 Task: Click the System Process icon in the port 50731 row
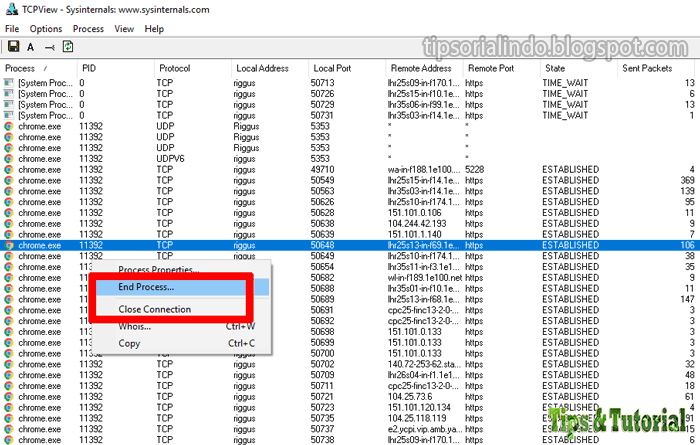click(x=8, y=115)
